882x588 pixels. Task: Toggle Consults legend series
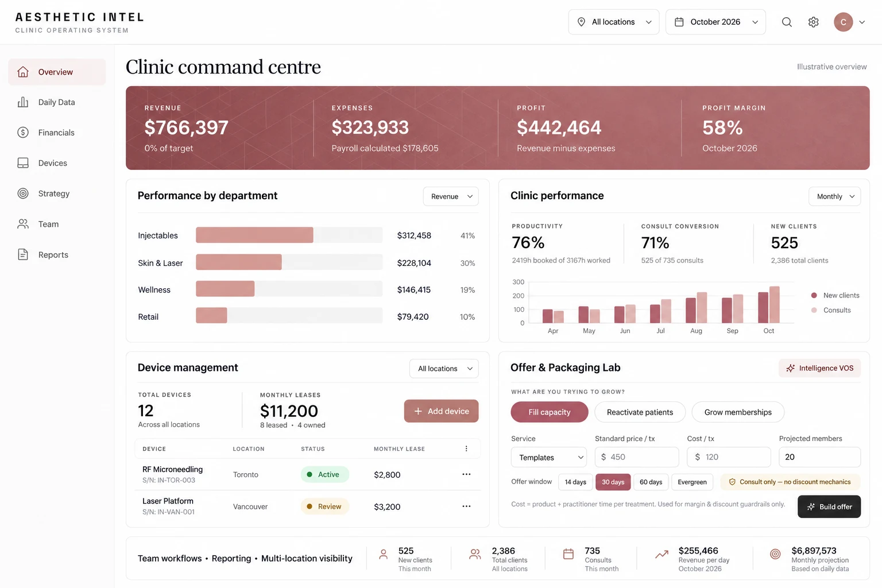click(831, 310)
